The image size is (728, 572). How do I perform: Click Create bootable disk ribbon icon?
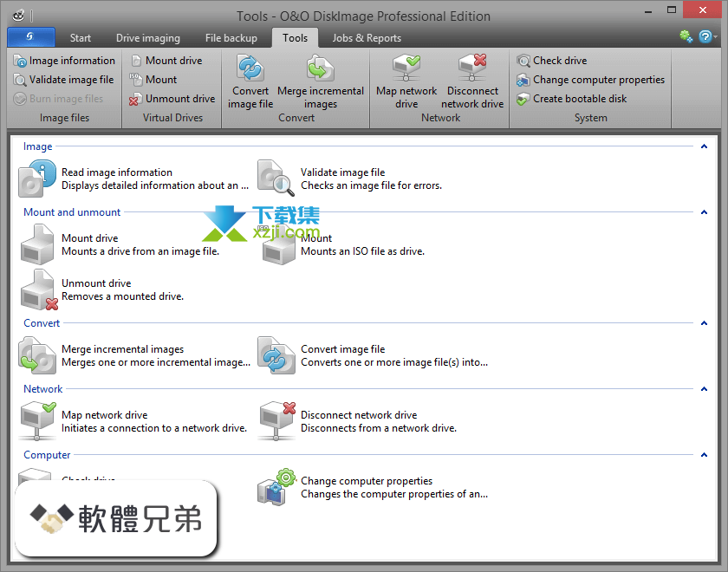(523, 99)
